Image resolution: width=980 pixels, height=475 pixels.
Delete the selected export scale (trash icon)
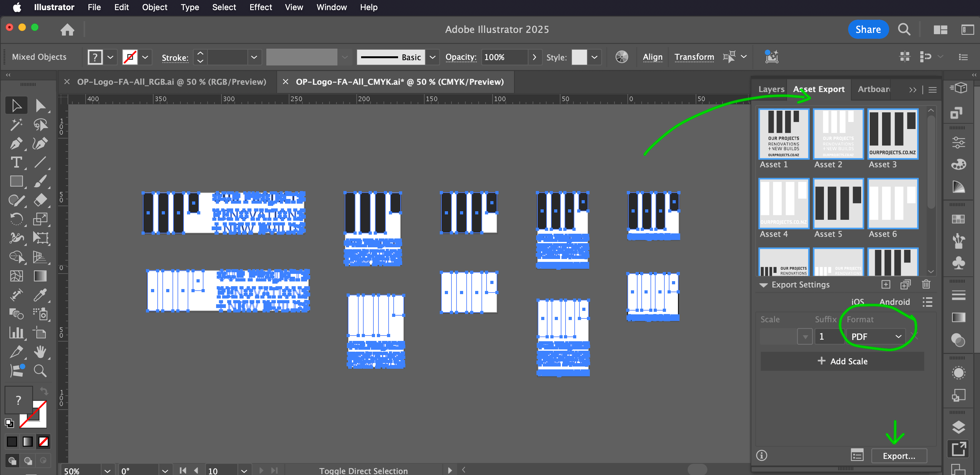(x=926, y=285)
